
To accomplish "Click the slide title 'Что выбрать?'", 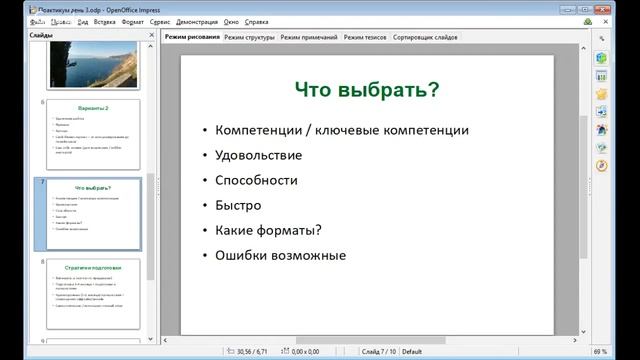I will coord(367,89).
